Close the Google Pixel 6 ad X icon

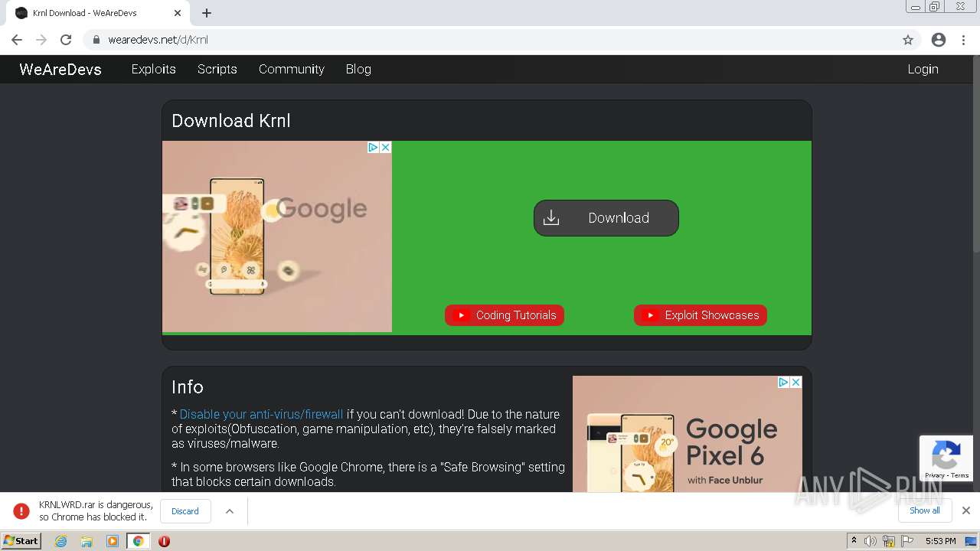796,382
